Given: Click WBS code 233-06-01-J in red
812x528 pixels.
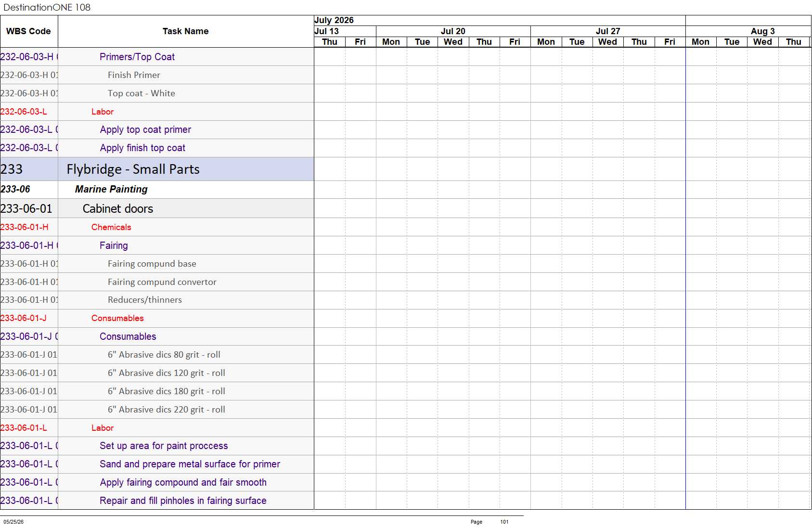Looking at the screenshot, I should (x=24, y=318).
